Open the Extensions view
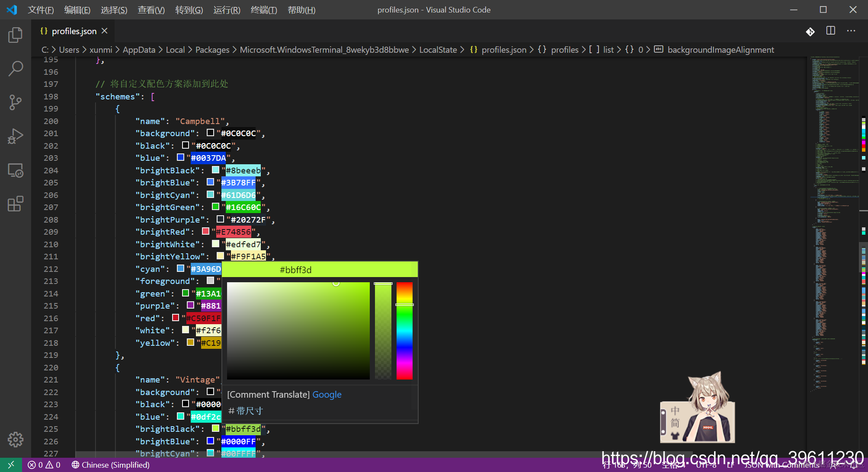This screenshot has width=868, height=472. pos(16,204)
